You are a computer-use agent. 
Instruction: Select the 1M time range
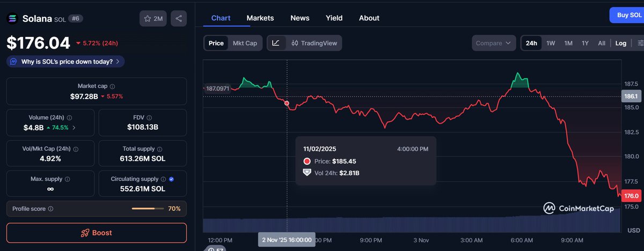tap(568, 43)
